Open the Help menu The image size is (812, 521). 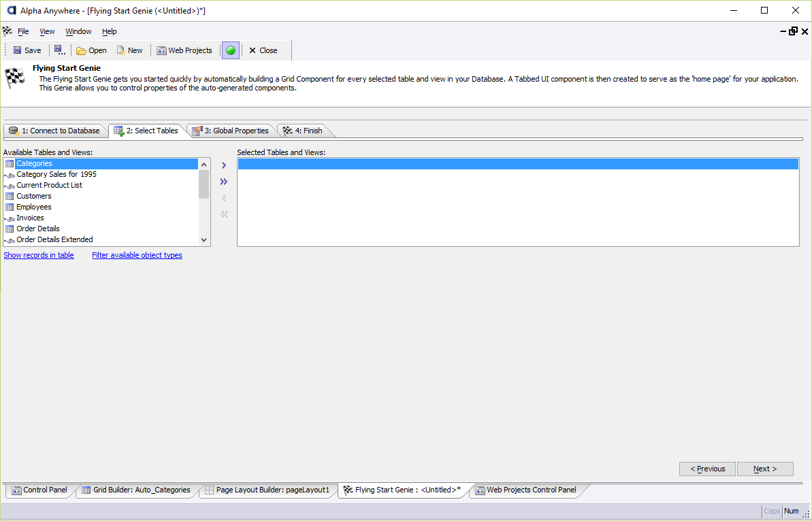pos(110,31)
